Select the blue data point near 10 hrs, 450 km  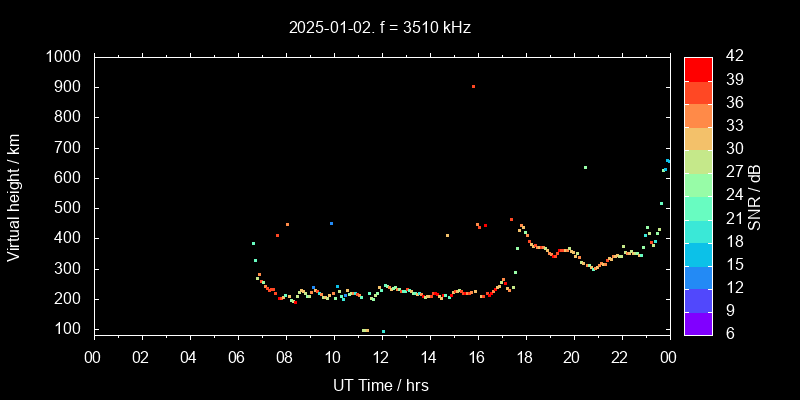point(331,223)
